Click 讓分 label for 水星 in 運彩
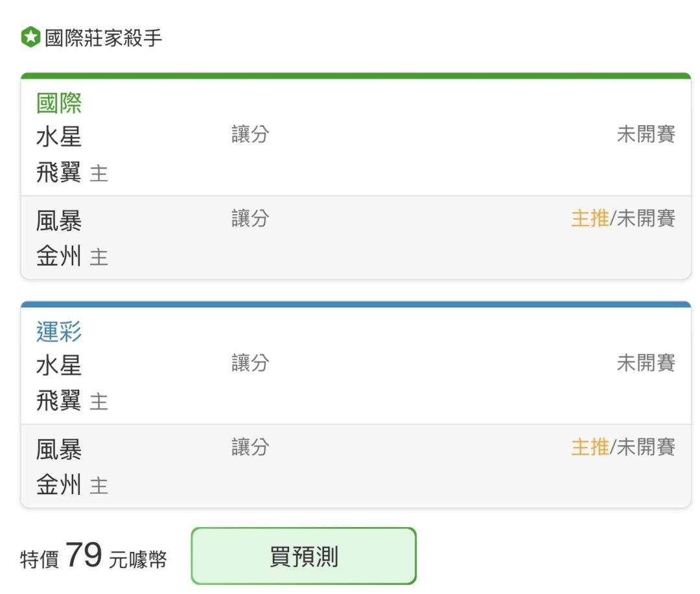This screenshot has width=700, height=594. pyautogui.click(x=250, y=362)
